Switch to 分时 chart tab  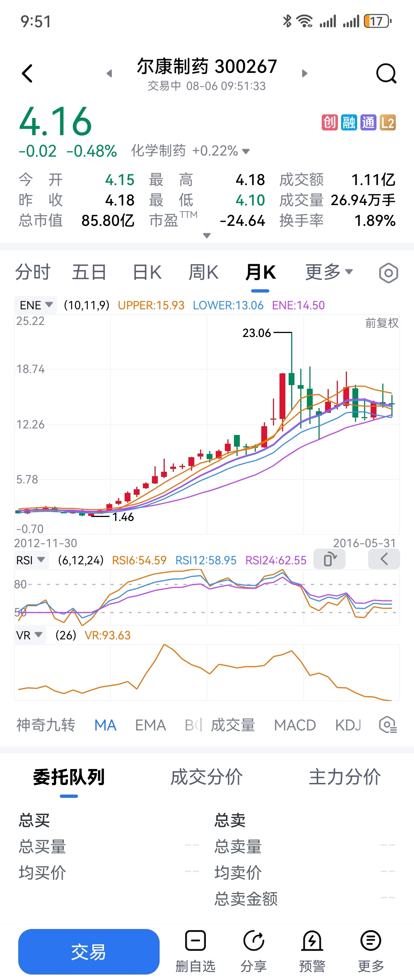click(33, 272)
